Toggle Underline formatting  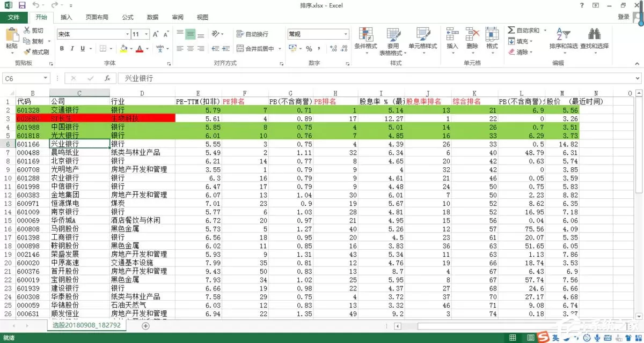pyautogui.click(x=82, y=49)
